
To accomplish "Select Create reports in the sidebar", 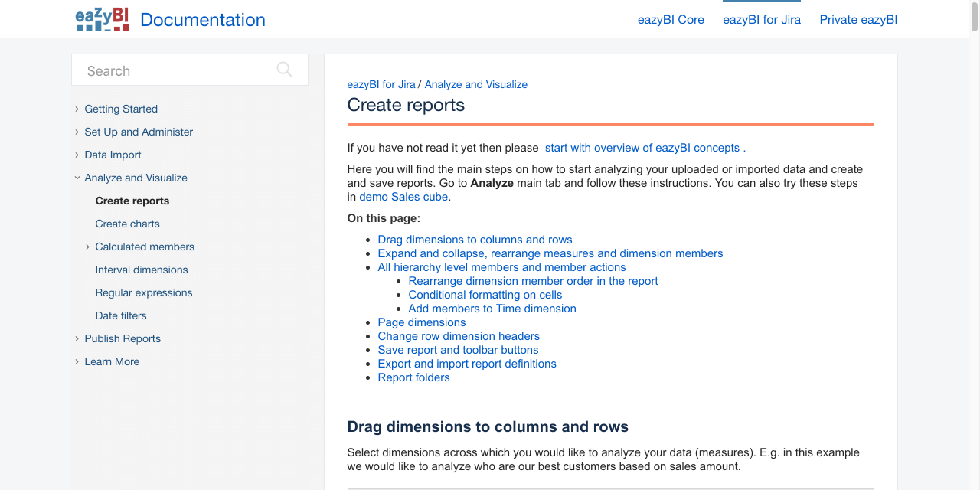I will 132,201.
